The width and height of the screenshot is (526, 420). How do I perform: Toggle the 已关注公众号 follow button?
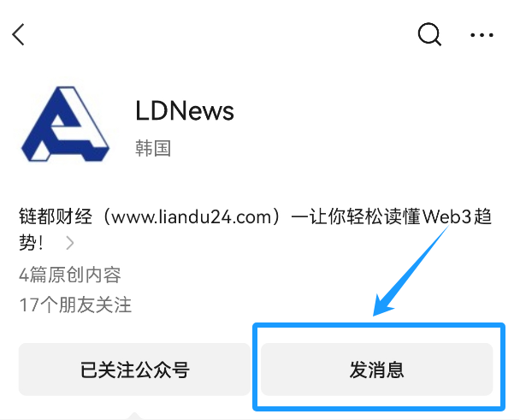134,370
